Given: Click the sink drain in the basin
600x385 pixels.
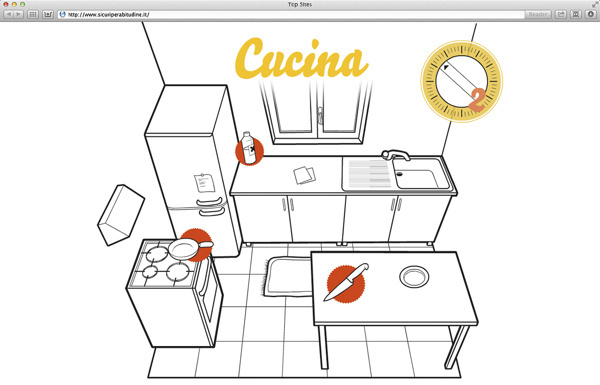Looking at the screenshot, I should click(x=399, y=174).
